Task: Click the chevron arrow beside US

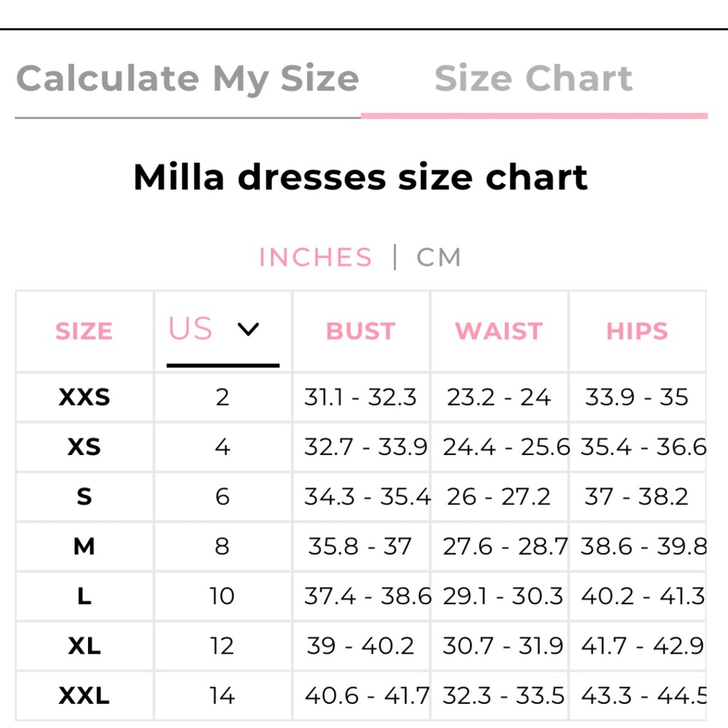Action: [248, 330]
